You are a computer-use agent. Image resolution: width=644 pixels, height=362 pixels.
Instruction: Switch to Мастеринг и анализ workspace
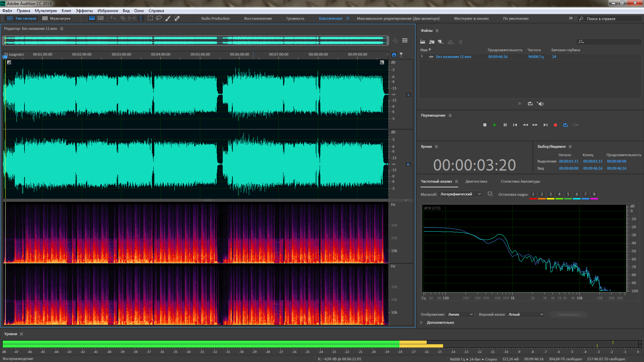[471, 18]
